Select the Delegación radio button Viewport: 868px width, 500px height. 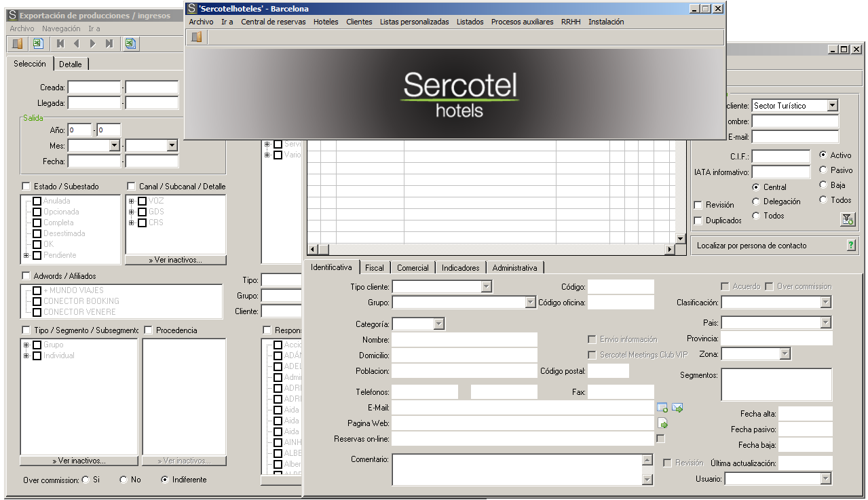point(756,201)
